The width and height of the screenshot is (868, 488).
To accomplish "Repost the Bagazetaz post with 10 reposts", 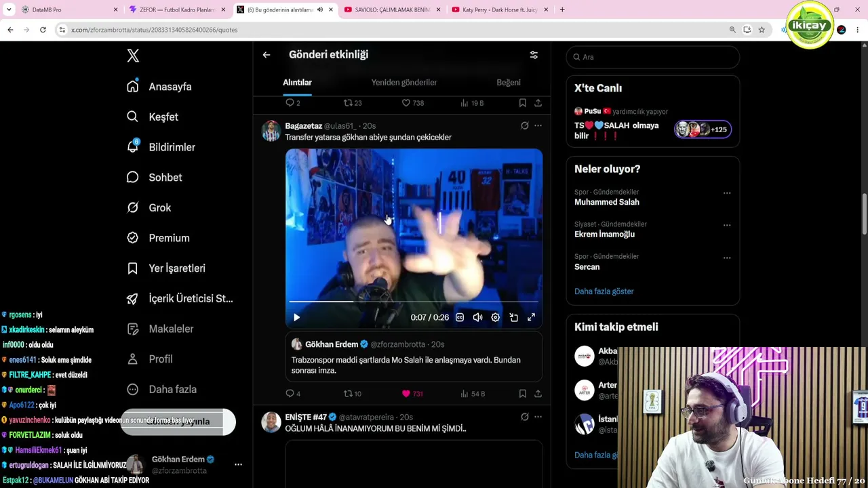I will pos(353,394).
